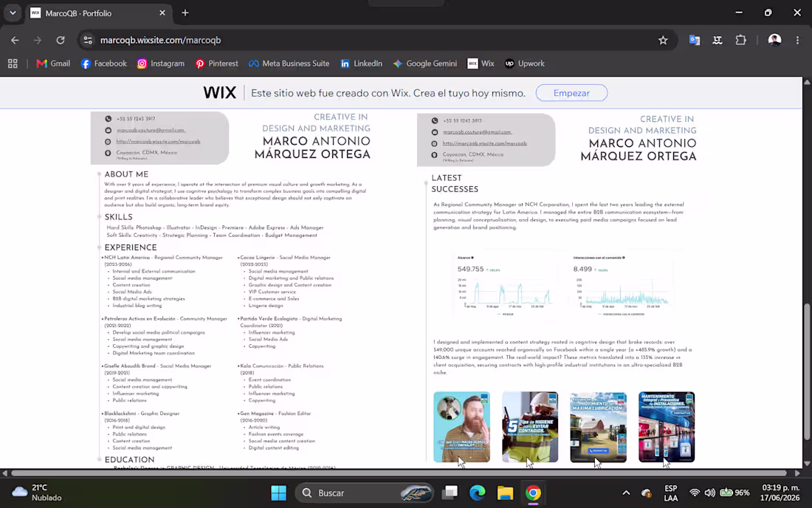Go back to the previous page
The height and width of the screenshot is (508, 812).
[x=15, y=40]
